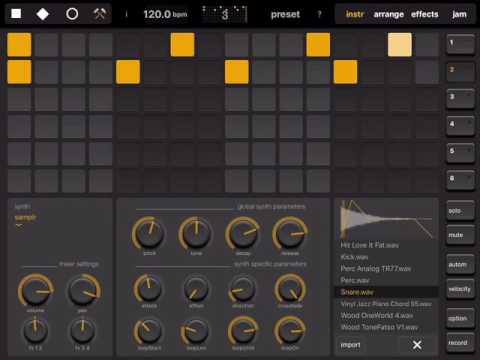Turn off step 12 on the first row
Screen dimensions: 480x360
318,44
